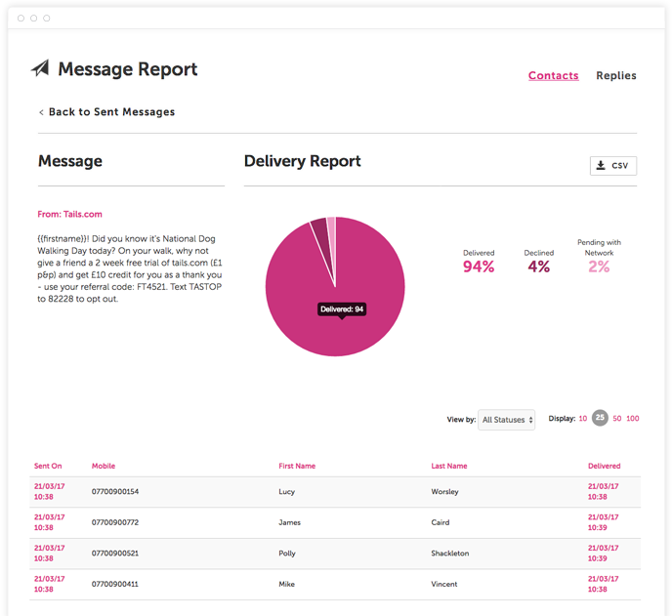Click the first name Lucy
The height and width of the screenshot is (616, 672).
287,492
